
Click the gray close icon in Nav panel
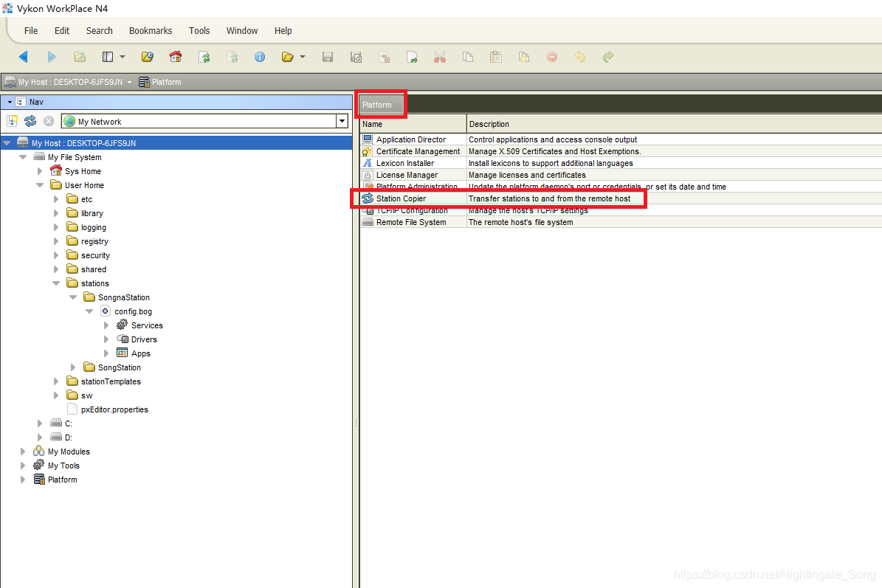[x=49, y=121]
